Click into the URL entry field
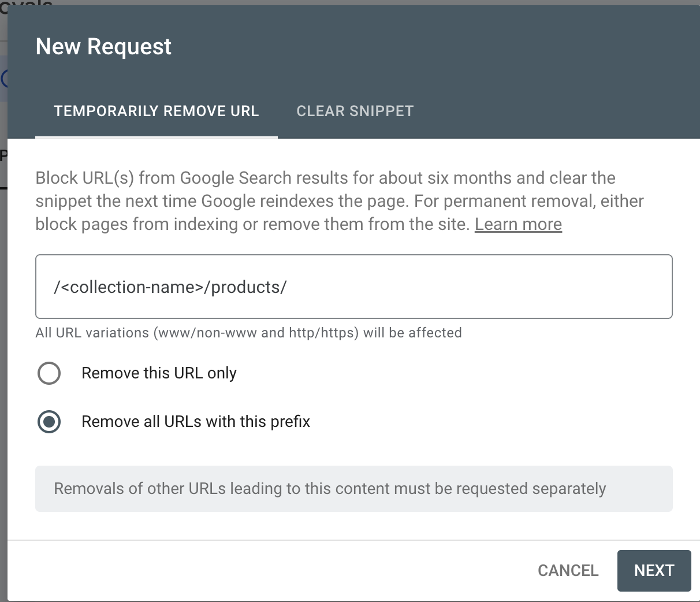The height and width of the screenshot is (602, 700). click(x=353, y=287)
